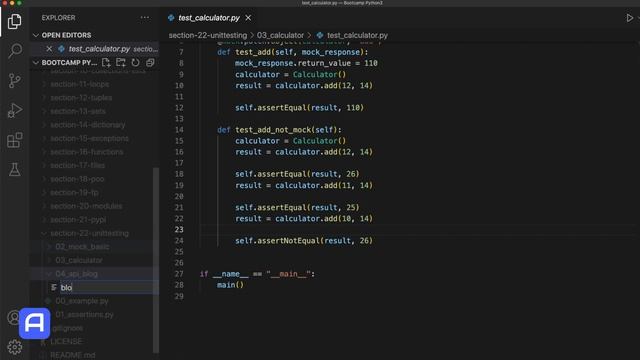Open 00_example.py in the file tree

[82, 301]
